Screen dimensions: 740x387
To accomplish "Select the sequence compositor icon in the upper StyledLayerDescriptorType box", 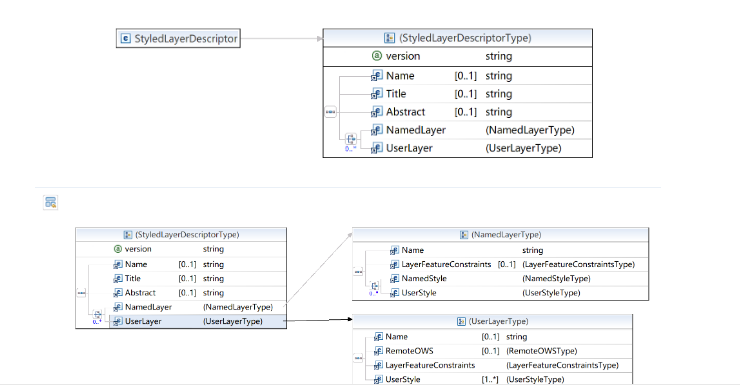I will [x=330, y=112].
